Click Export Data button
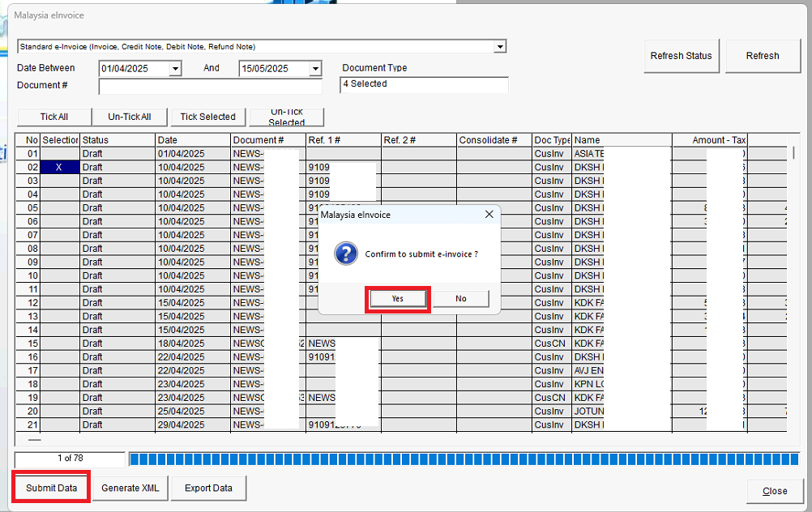Screen dimensions: 812x512 click(x=208, y=489)
